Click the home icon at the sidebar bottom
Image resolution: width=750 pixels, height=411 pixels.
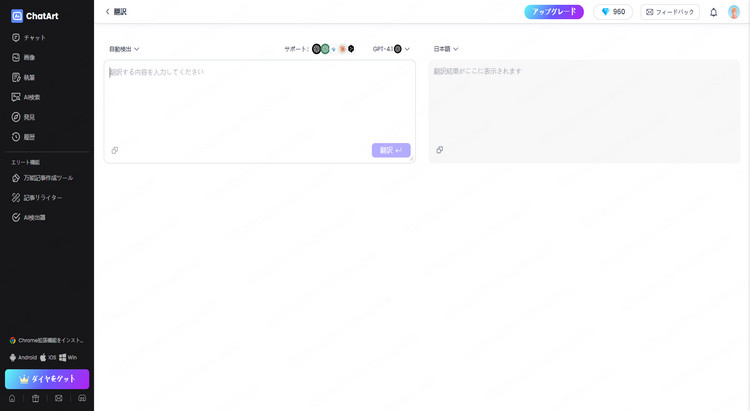click(12, 398)
